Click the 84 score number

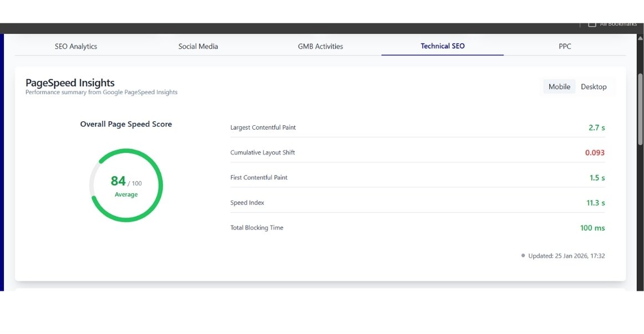point(118,181)
